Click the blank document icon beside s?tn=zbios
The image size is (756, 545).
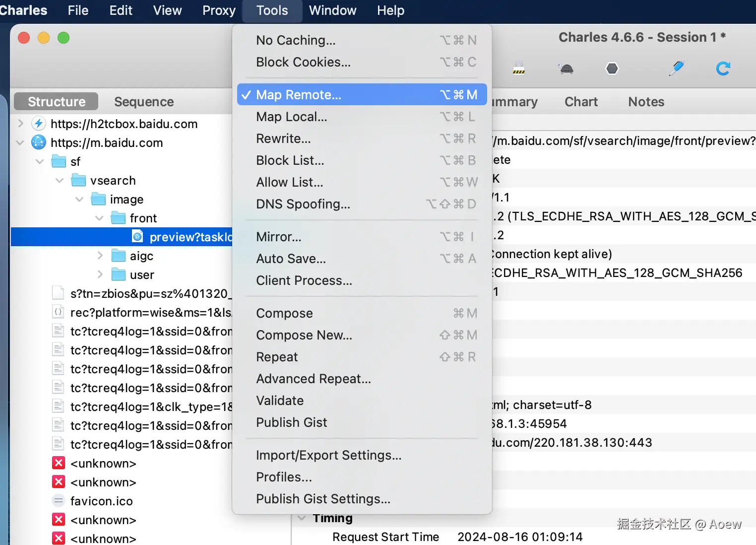click(58, 293)
